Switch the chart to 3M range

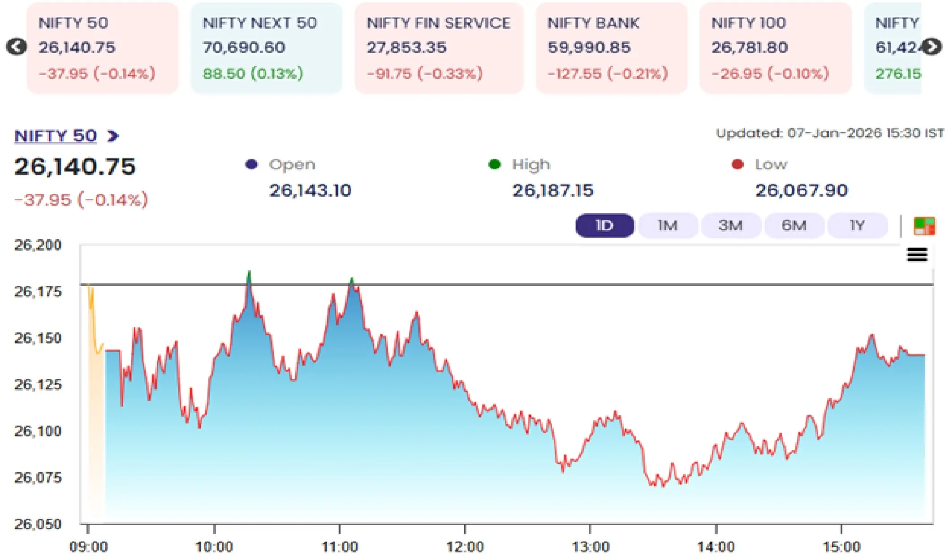pyautogui.click(x=731, y=225)
